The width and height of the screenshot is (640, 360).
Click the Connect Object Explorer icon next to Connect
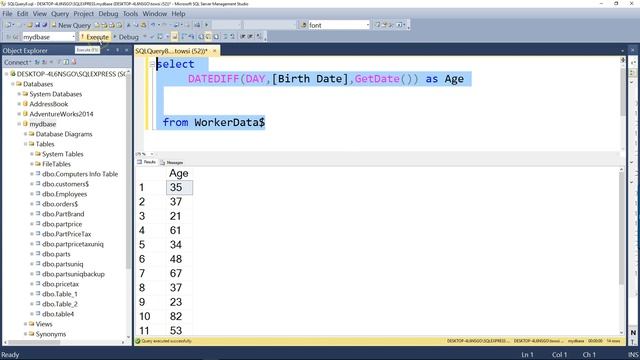(37, 62)
